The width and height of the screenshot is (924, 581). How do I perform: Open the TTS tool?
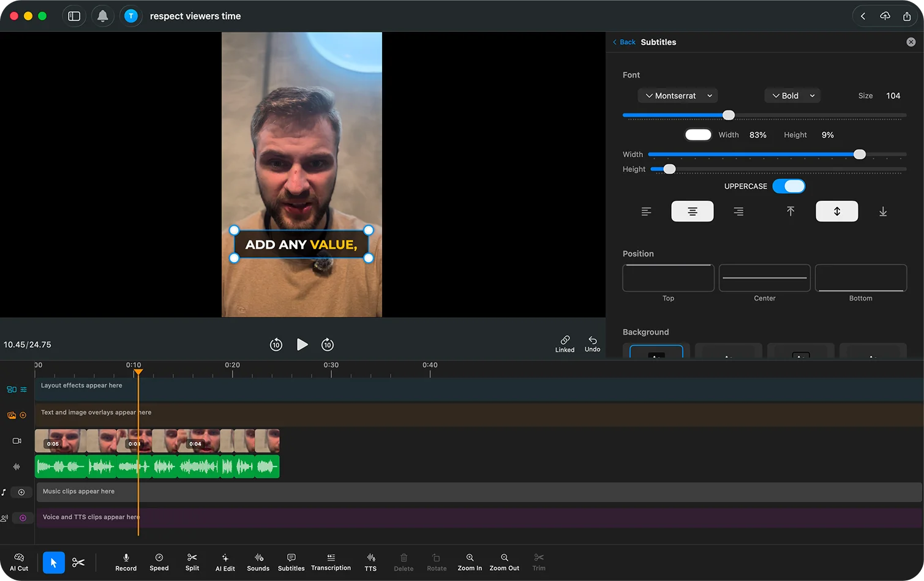coord(370,562)
